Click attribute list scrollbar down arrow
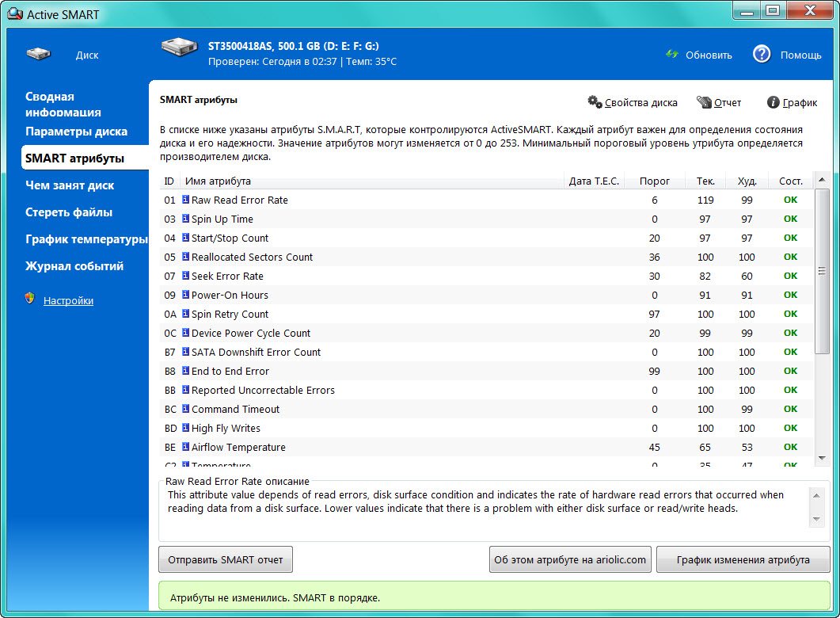 pyautogui.click(x=822, y=458)
